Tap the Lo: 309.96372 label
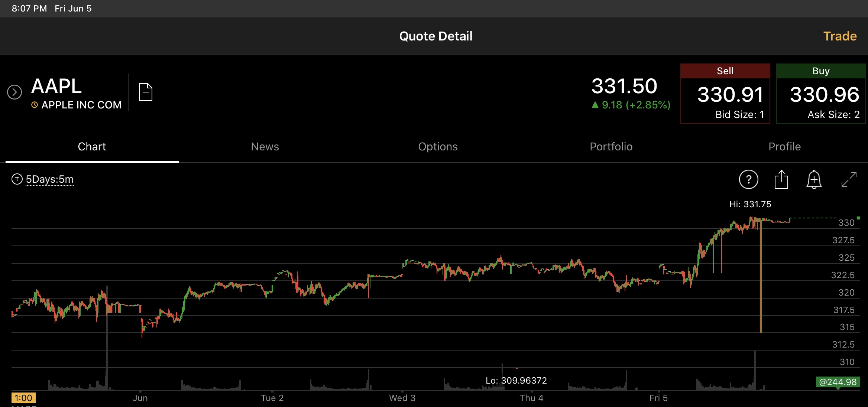This screenshot has width=868, height=407. click(516, 381)
